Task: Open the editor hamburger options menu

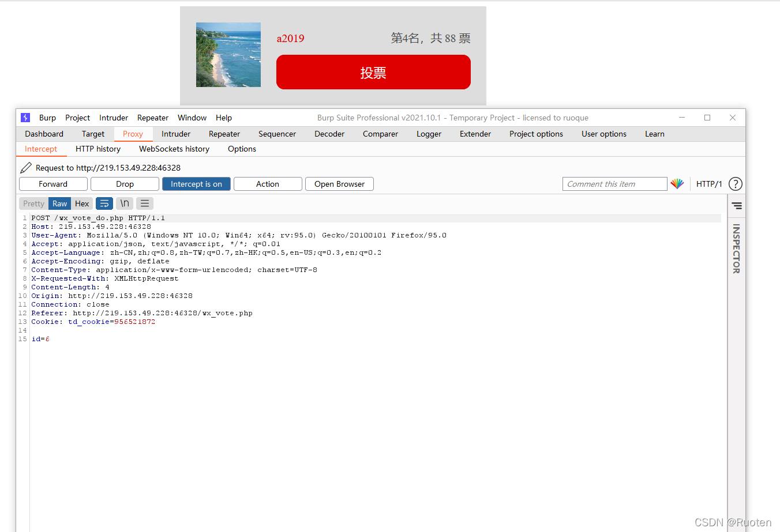Action: (145, 203)
